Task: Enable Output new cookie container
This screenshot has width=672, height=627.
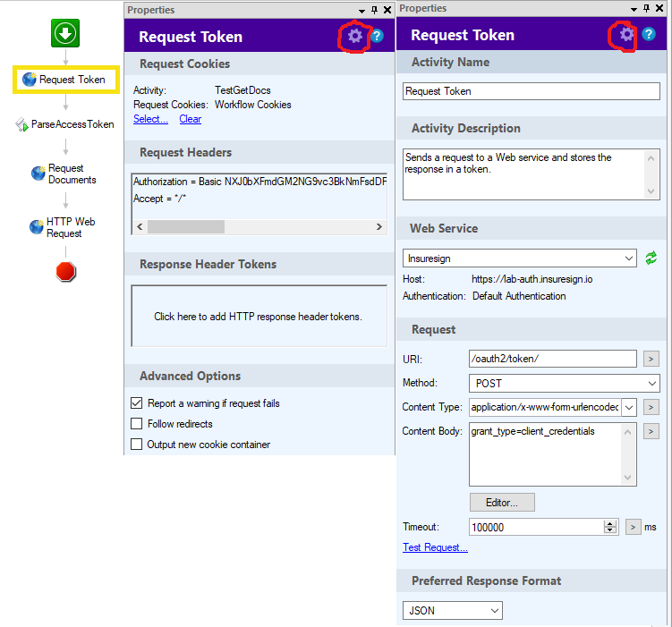Action: [136, 445]
